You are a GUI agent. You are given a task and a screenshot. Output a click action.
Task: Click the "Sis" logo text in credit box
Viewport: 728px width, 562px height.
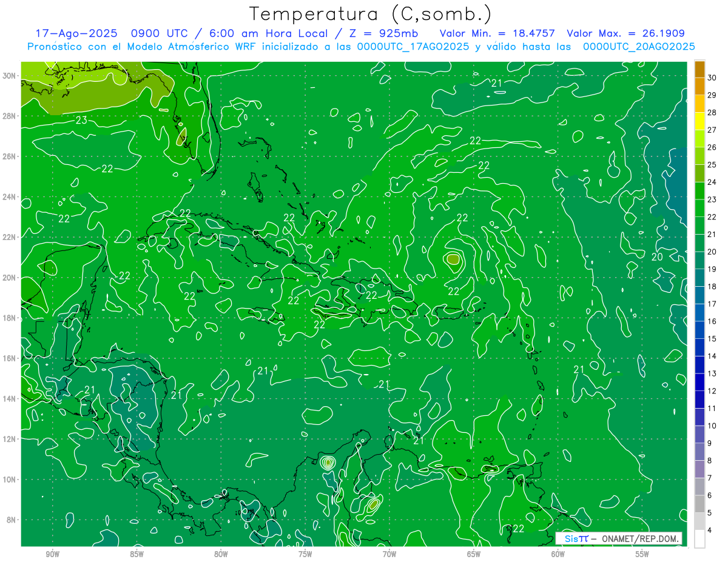(571, 538)
